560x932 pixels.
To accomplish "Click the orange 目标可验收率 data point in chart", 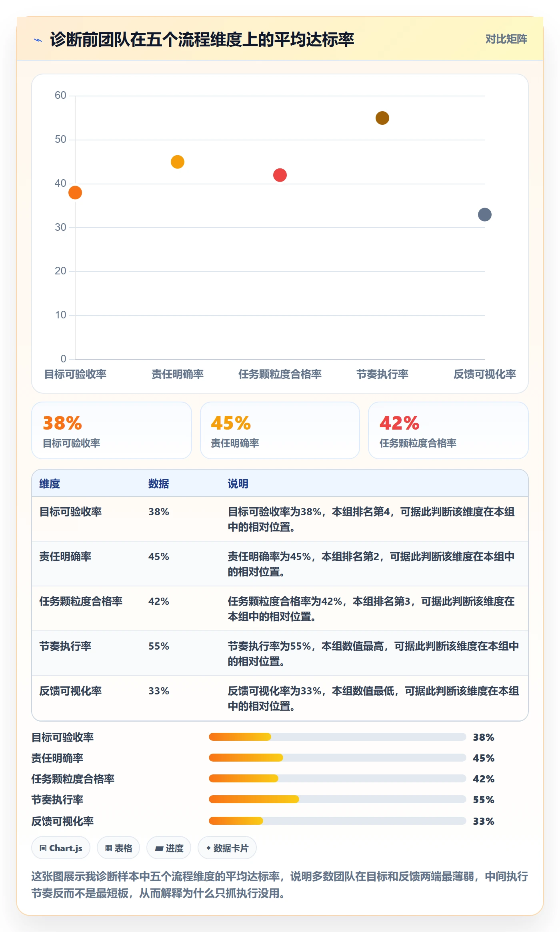I will tap(75, 192).
